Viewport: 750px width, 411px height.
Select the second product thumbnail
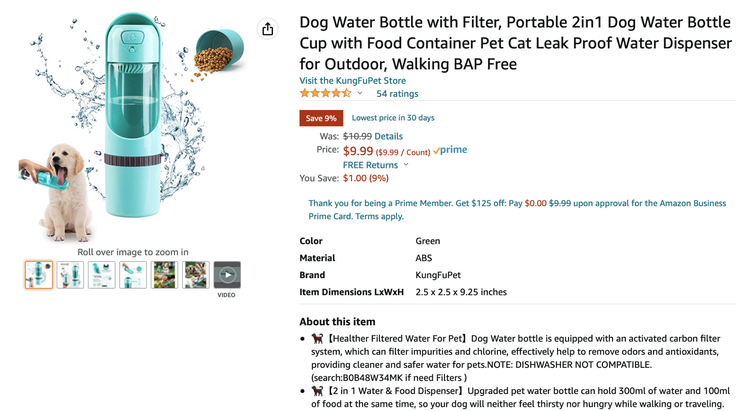pos(70,275)
